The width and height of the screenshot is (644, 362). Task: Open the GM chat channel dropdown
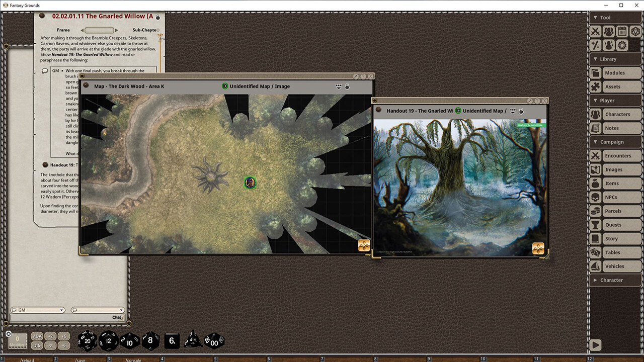38,310
